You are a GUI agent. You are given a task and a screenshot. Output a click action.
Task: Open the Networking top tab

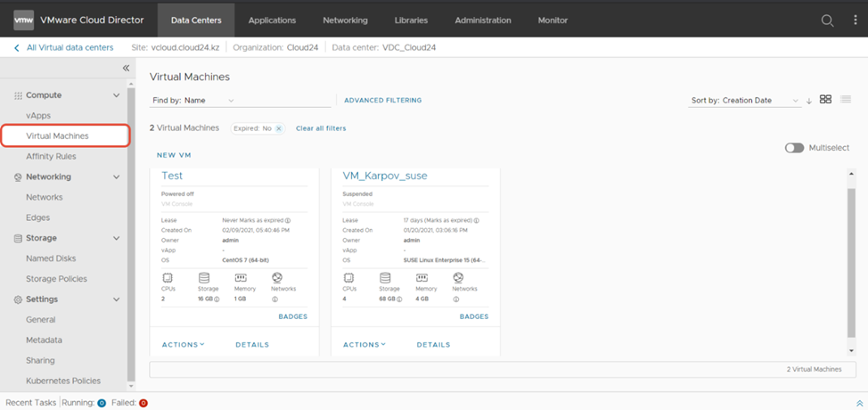[x=345, y=20]
